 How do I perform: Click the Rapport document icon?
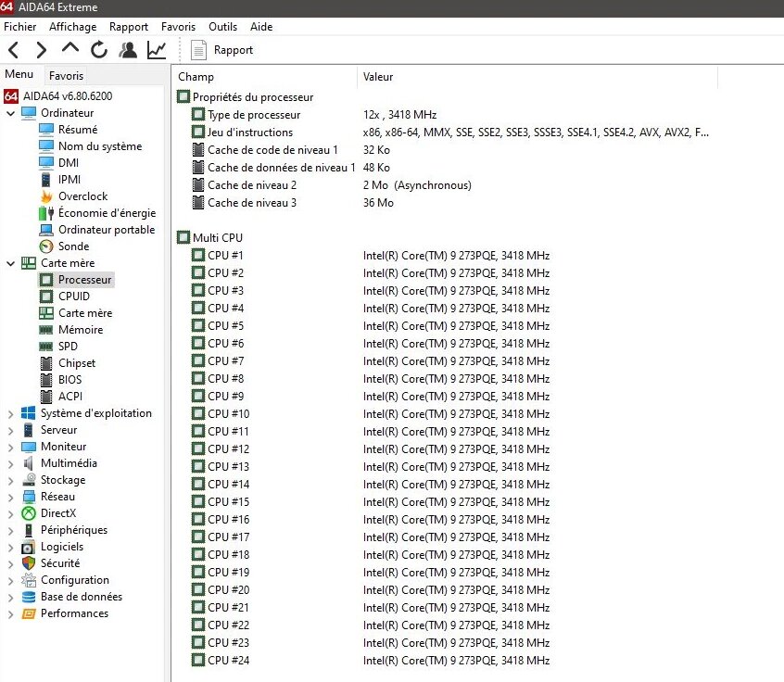[198, 50]
